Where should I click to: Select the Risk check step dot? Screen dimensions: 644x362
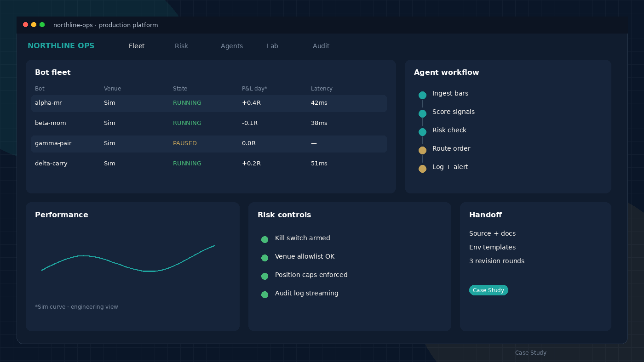point(422,132)
